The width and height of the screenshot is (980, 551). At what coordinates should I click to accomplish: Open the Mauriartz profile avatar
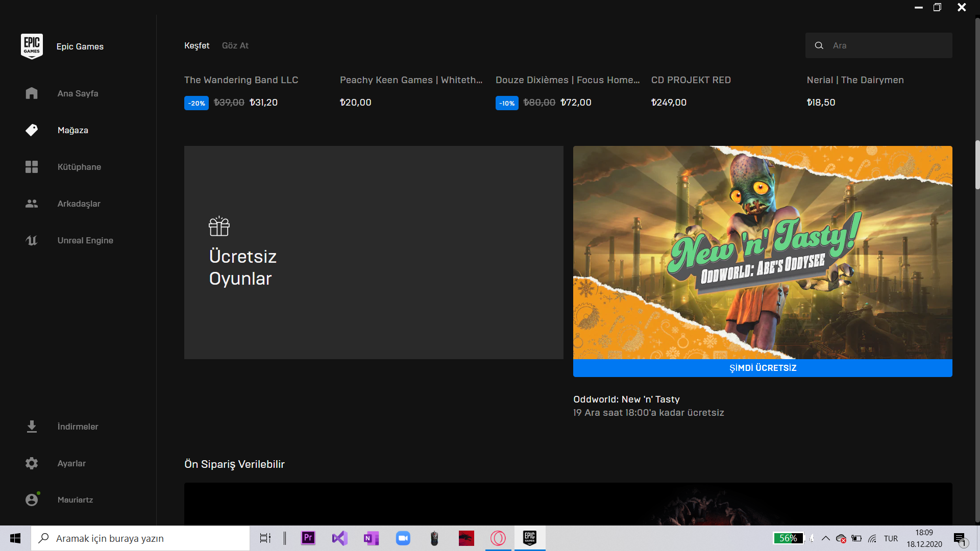click(x=32, y=500)
